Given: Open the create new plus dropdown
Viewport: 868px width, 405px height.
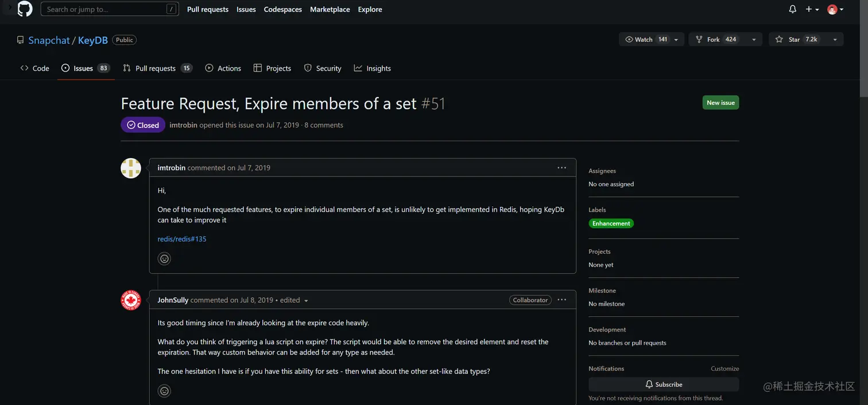Looking at the screenshot, I should coord(812,9).
